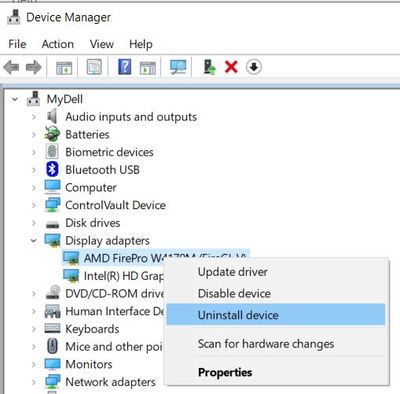Select Uninstall device in context menu
400x394 pixels.
(x=276, y=315)
